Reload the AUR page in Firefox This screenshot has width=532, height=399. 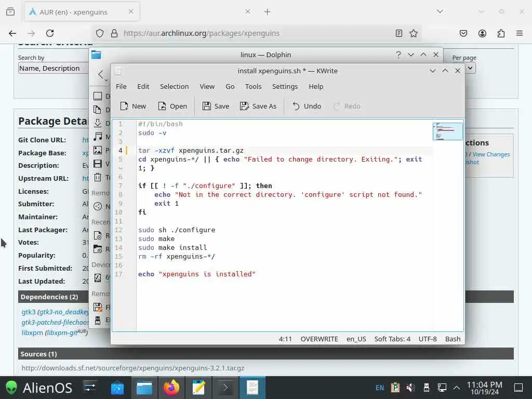tap(50, 33)
